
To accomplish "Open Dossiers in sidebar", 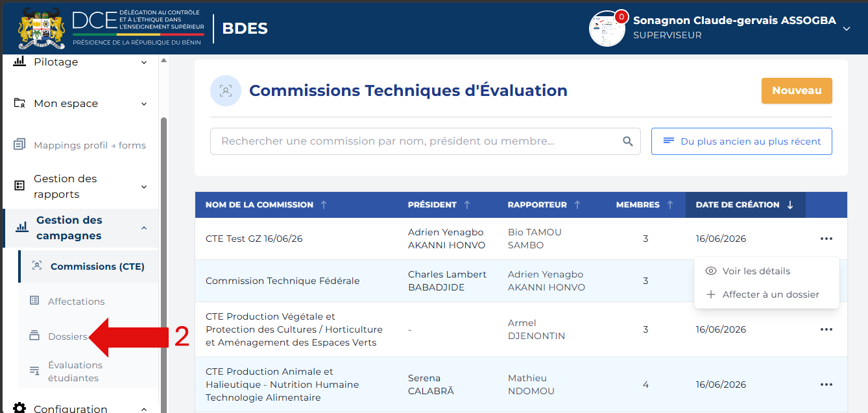I will tap(67, 336).
